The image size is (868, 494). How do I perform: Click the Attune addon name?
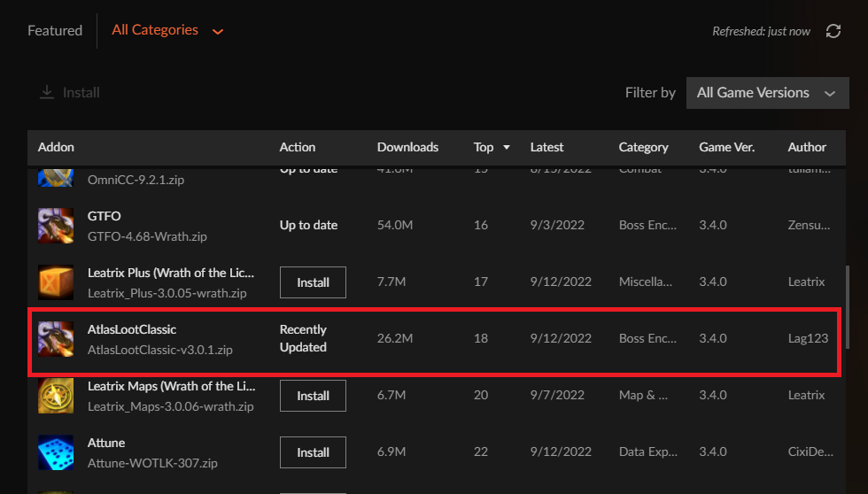(105, 444)
